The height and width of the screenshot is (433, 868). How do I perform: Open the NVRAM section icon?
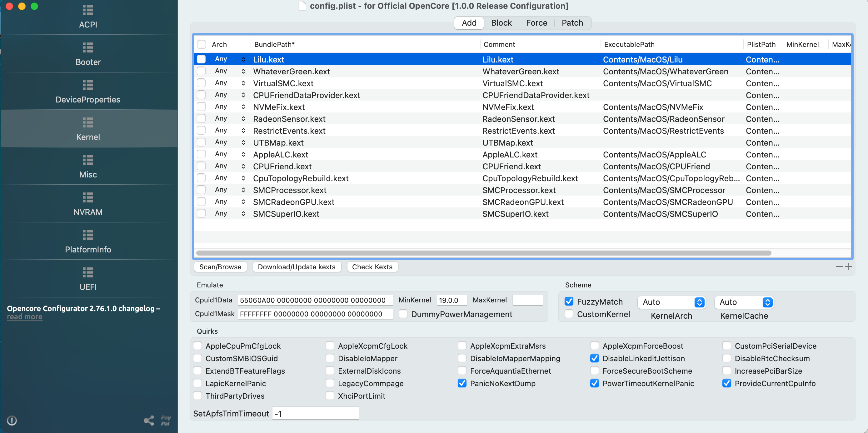tap(88, 197)
